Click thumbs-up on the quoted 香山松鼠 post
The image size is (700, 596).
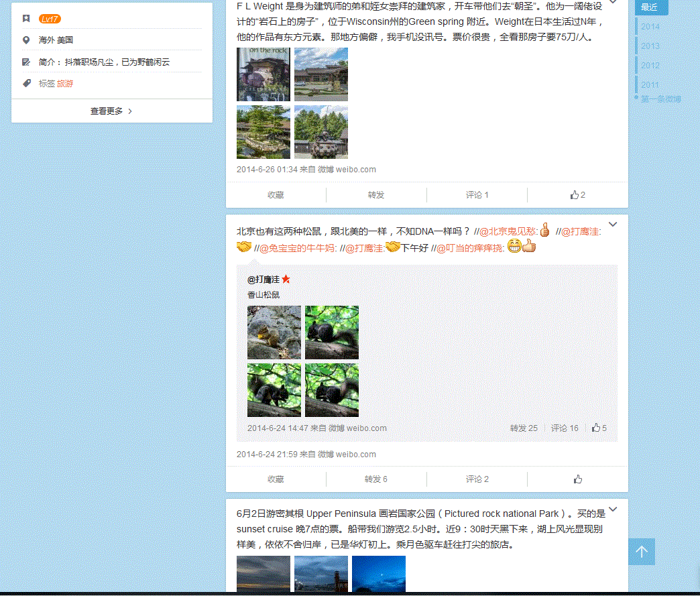[x=599, y=428]
